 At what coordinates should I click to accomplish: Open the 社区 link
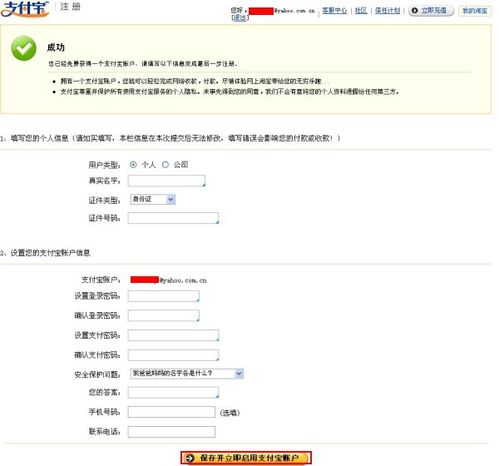[x=361, y=11]
